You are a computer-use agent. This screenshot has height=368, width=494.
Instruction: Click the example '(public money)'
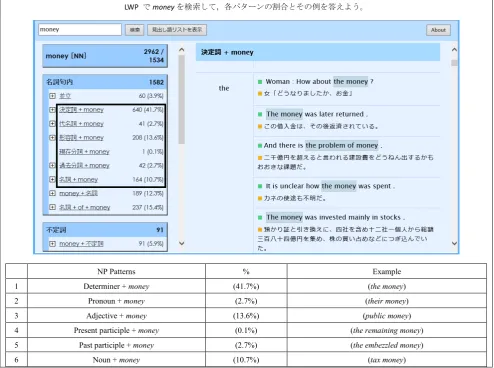(x=387, y=316)
